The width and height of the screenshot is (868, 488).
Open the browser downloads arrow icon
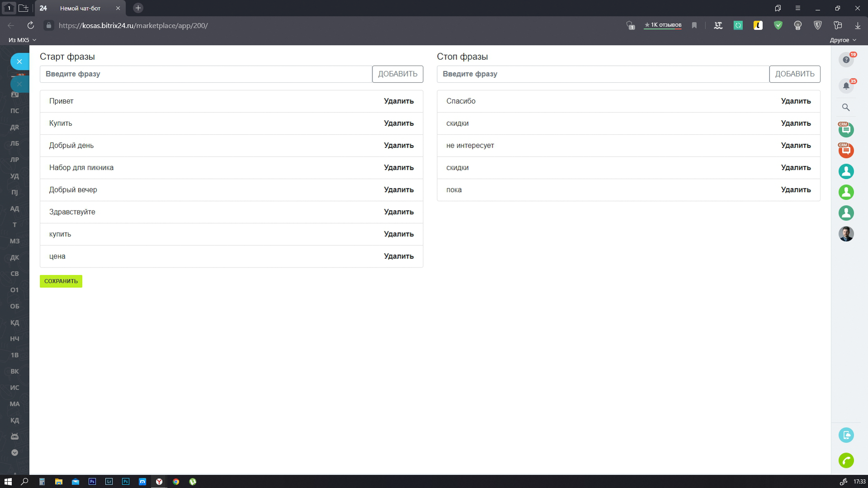click(x=858, y=25)
